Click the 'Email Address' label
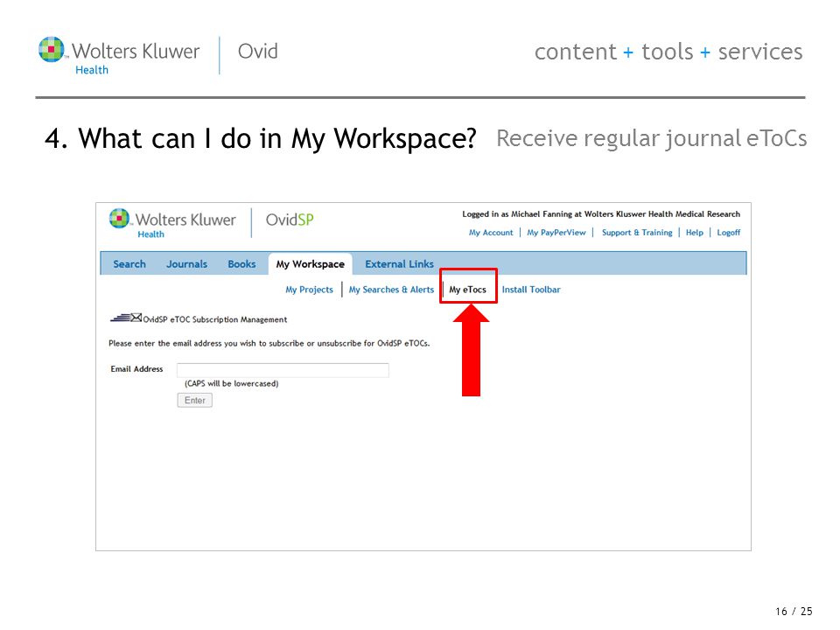Screen dimensions: 840x630 (136, 369)
